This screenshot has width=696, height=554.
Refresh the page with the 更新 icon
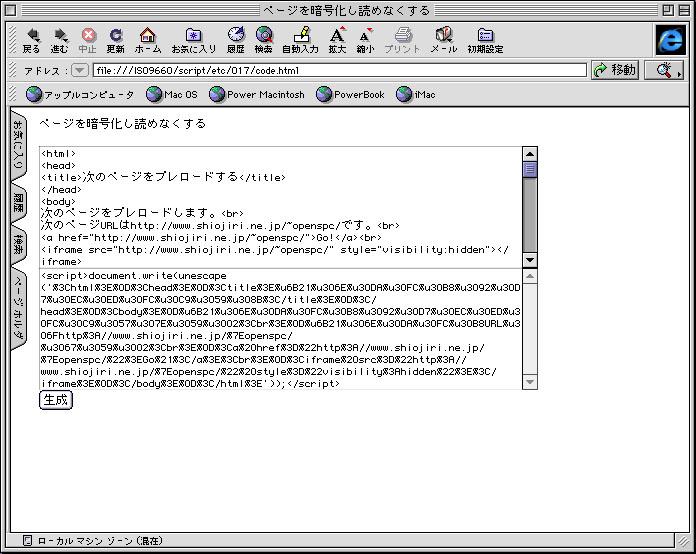(x=115, y=40)
